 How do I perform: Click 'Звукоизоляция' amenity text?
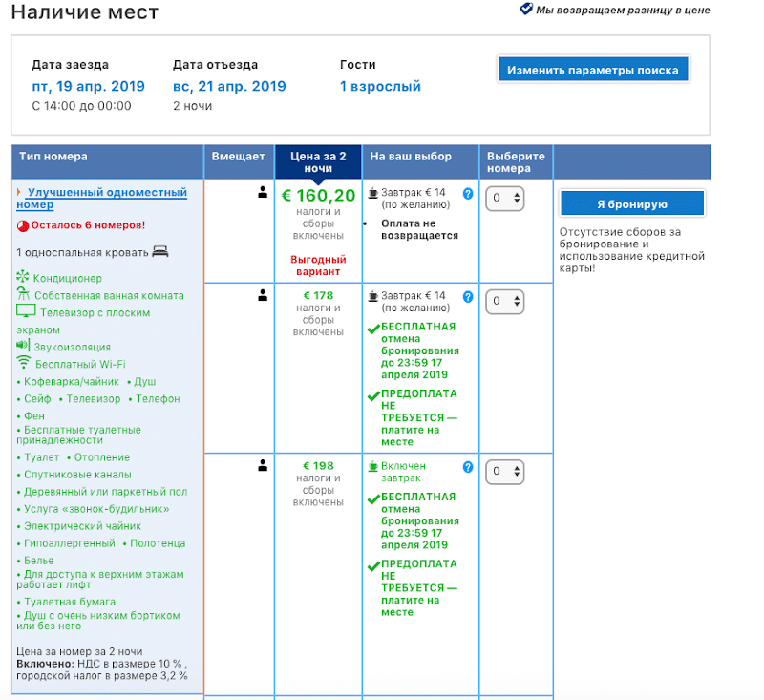coord(73,347)
